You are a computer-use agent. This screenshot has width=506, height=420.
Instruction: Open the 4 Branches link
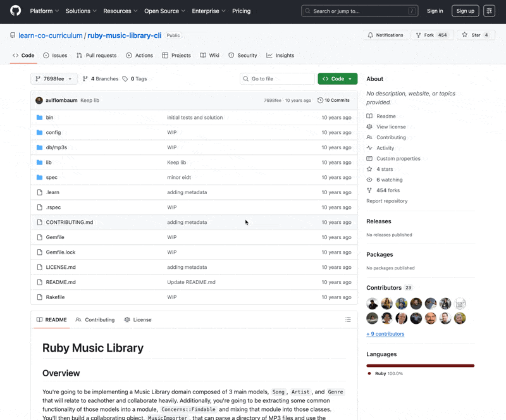point(101,79)
